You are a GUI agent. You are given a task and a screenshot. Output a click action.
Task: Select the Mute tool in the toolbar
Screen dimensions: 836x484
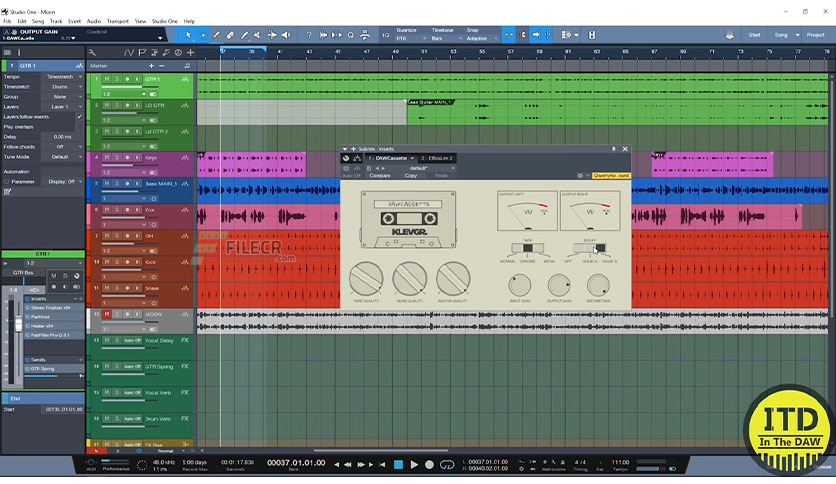[258, 35]
